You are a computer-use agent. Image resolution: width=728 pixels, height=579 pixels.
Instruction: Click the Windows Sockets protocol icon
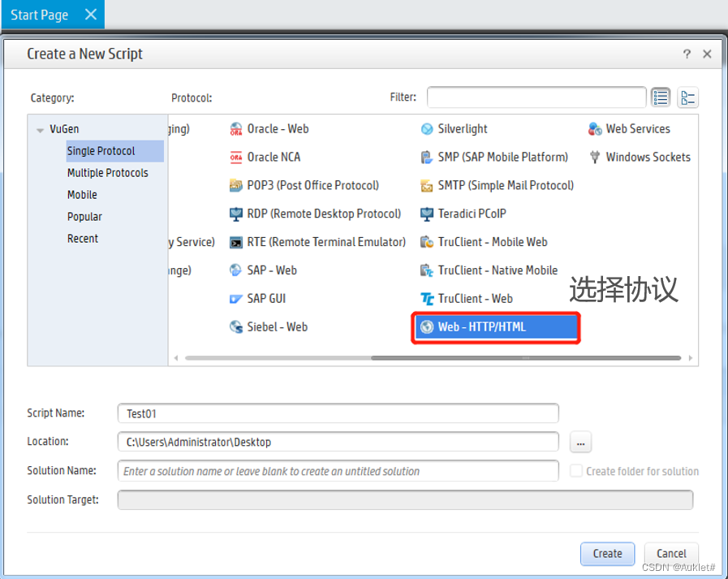[595, 157]
